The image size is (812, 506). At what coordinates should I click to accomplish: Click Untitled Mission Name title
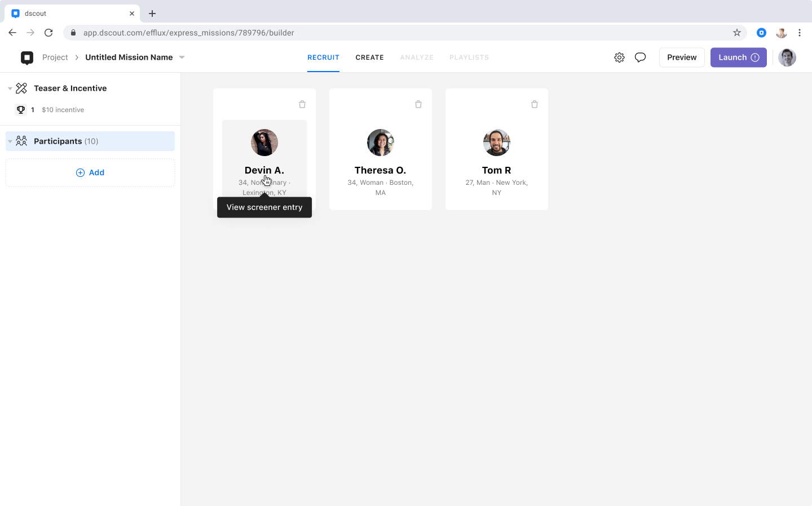tap(129, 57)
